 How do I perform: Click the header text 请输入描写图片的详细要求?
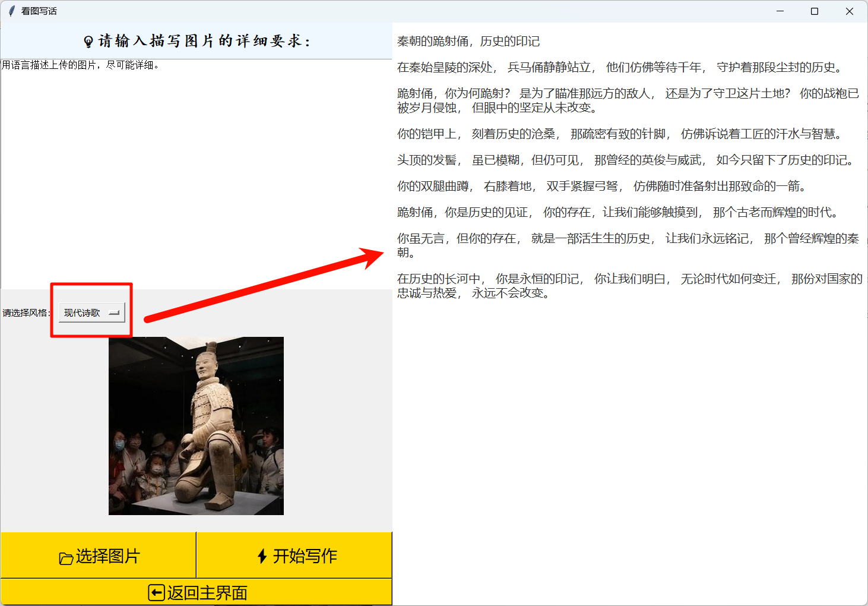pos(205,41)
